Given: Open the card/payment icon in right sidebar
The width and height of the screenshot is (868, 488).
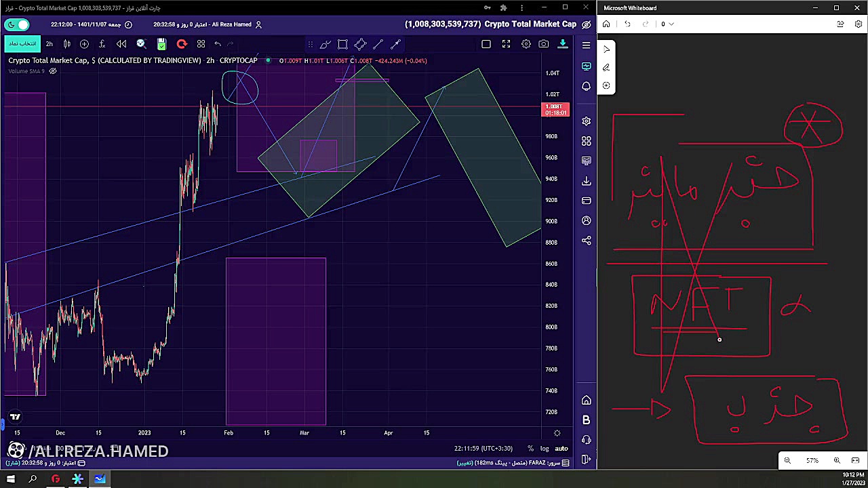Looking at the screenshot, I should click(586, 201).
